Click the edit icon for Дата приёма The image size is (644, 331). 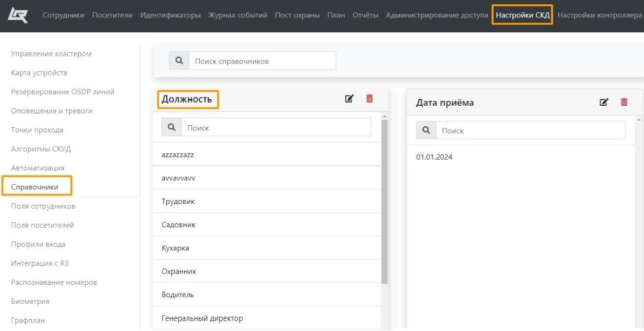(x=604, y=102)
